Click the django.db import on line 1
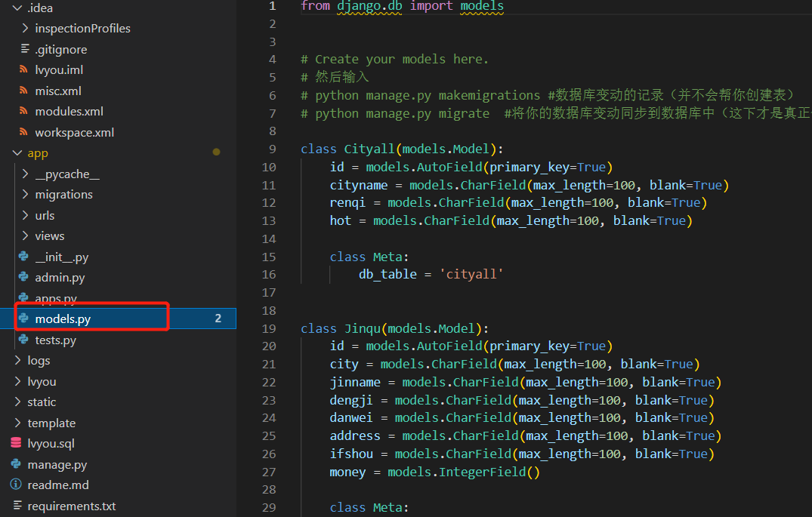The height and width of the screenshot is (517, 812). tap(370, 6)
